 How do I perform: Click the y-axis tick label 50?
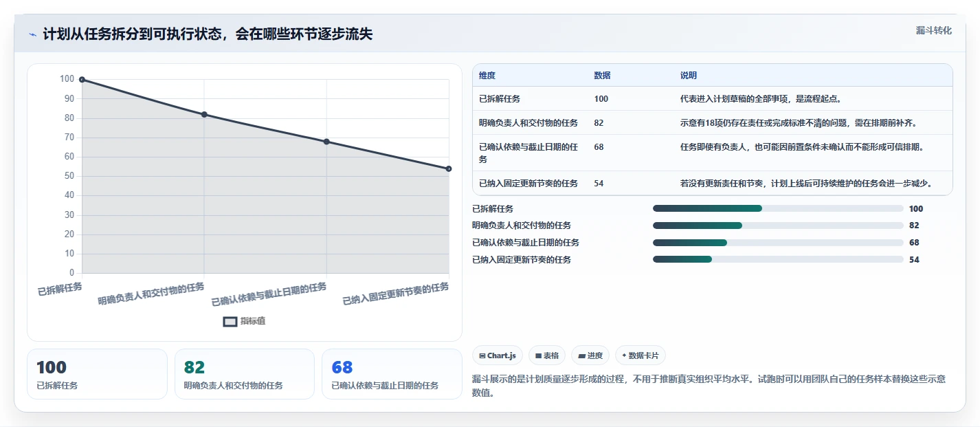tap(69, 176)
